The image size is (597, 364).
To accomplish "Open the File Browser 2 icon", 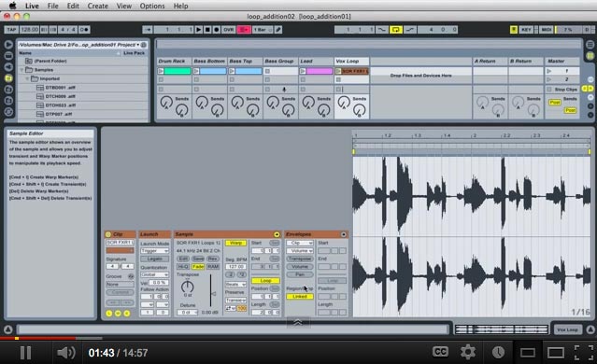I will (x=8, y=90).
